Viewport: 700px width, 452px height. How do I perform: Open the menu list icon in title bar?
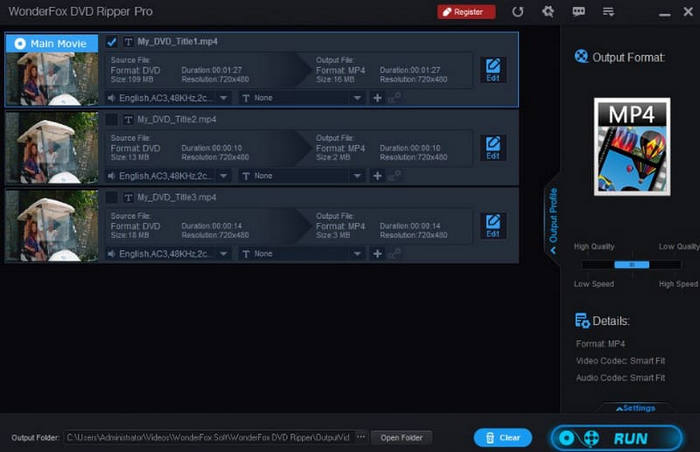(608, 12)
